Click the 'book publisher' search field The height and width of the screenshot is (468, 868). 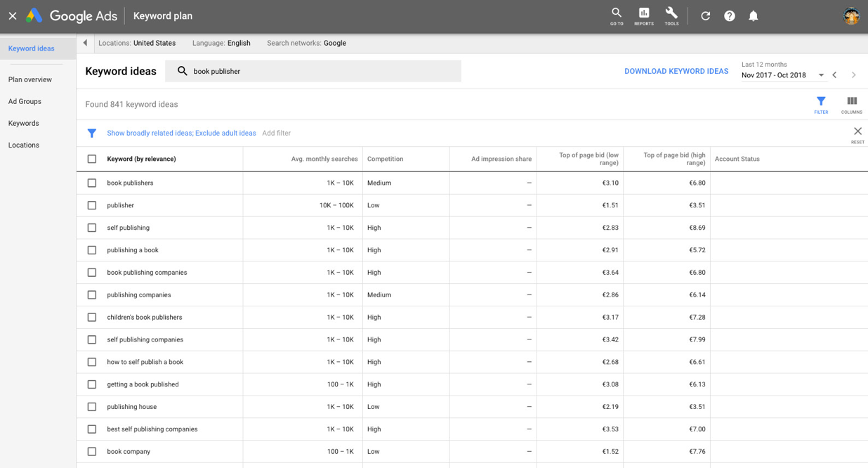pyautogui.click(x=323, y=71)
